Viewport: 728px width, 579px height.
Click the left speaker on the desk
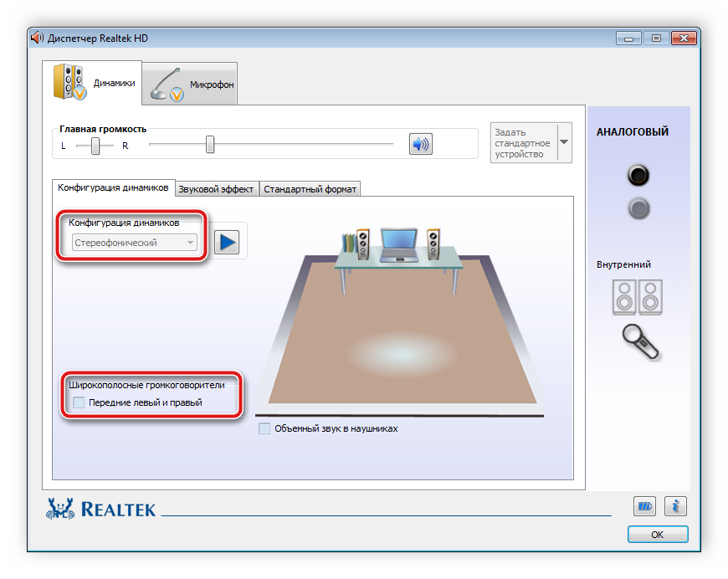pos(363,243)
